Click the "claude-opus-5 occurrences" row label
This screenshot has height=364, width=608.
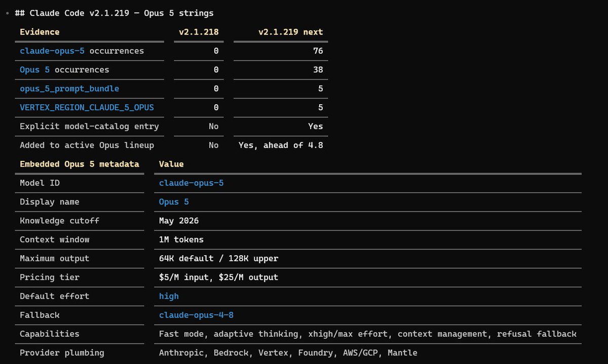(82, 51)
